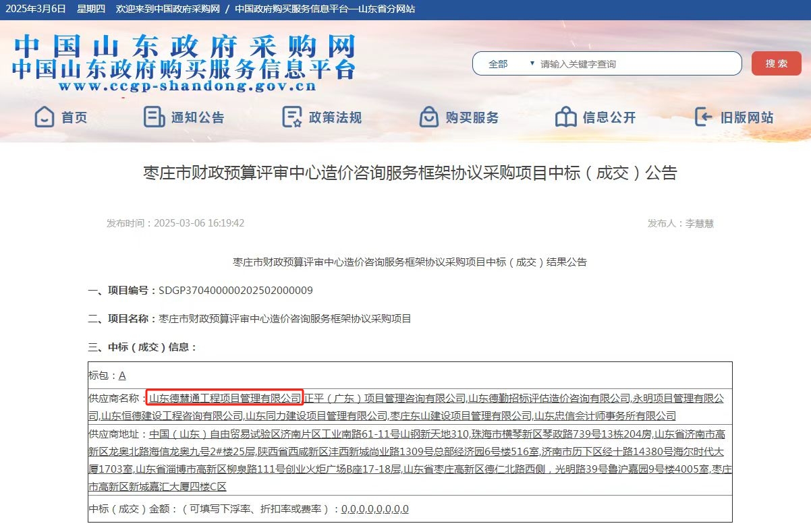811x532 pixels.
Task: Click the announcement main title heading
Action: tap(410, 173)
